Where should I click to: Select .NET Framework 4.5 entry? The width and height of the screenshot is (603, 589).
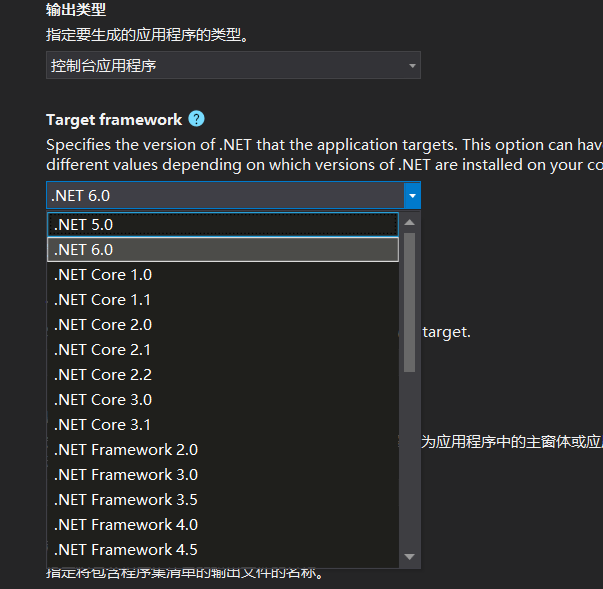(x=223, y=549)
